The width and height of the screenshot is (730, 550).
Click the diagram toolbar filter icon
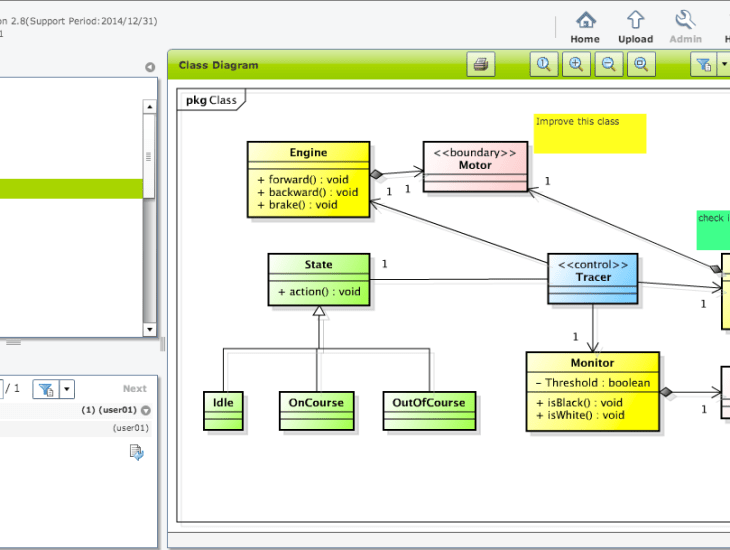pos(704,65)
